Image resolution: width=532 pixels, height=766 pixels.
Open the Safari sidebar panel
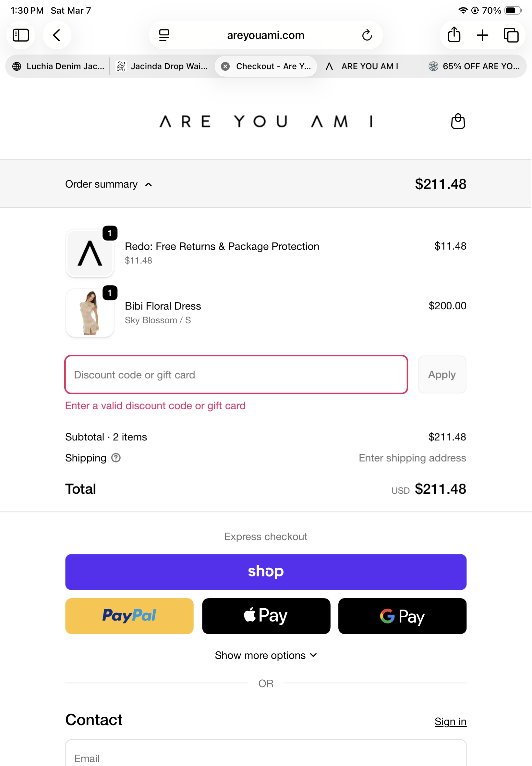click(21, 35)
